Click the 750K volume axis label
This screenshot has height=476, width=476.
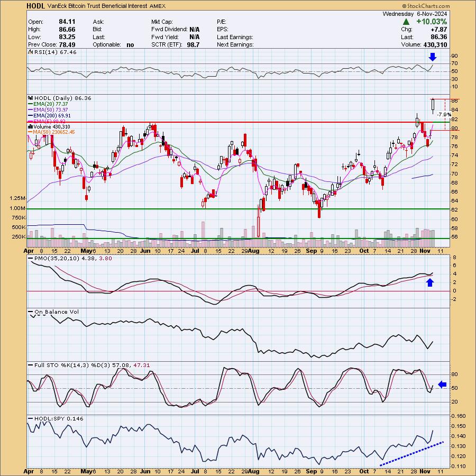(19, 218)
